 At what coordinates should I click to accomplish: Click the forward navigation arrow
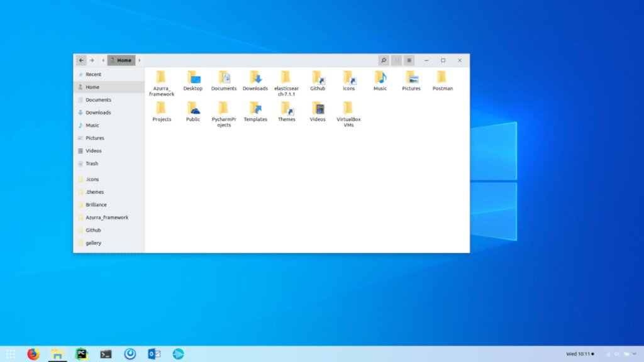(92, 60)
